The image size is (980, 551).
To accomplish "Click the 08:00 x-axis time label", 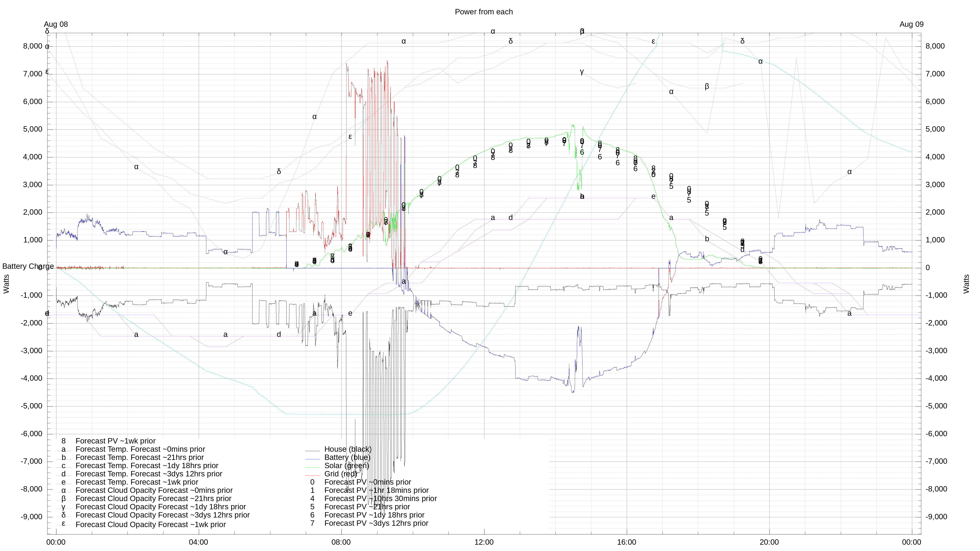I will point(341,542).
